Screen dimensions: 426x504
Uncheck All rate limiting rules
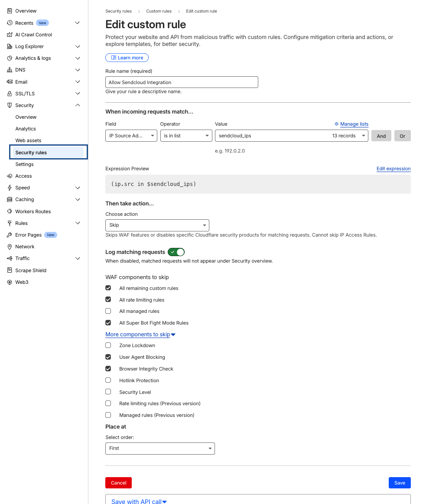tap(108, 299)
